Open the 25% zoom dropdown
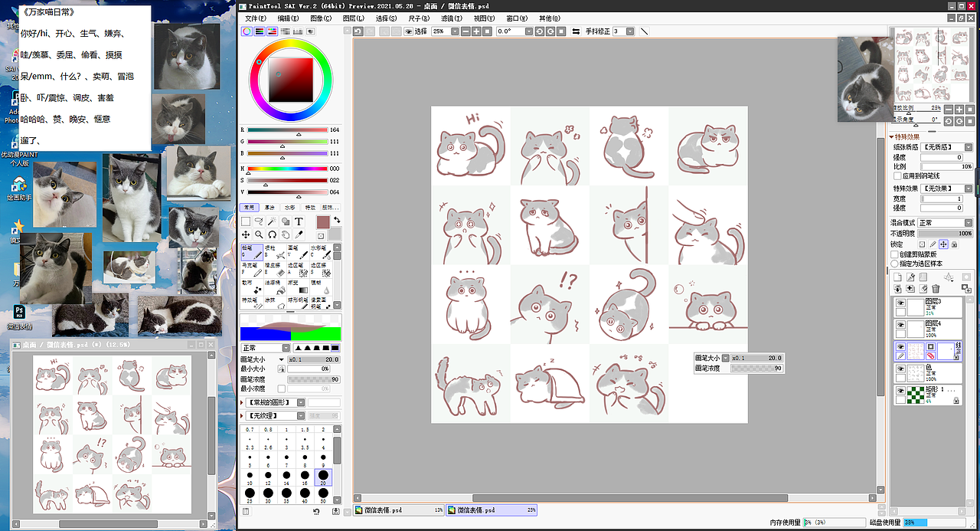The width and height of the screenshot is (980, 531). tap(455, 31)
